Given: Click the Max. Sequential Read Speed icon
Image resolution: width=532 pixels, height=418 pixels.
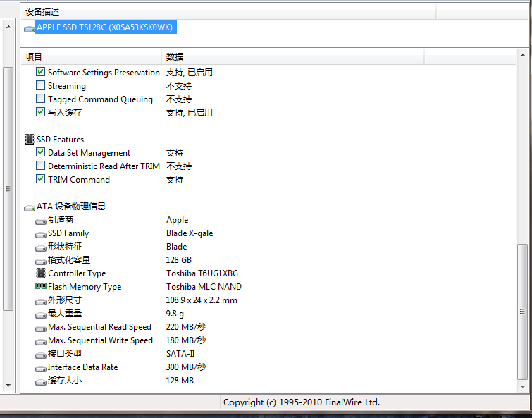Looking at the screenshot, I should [41, 328].
